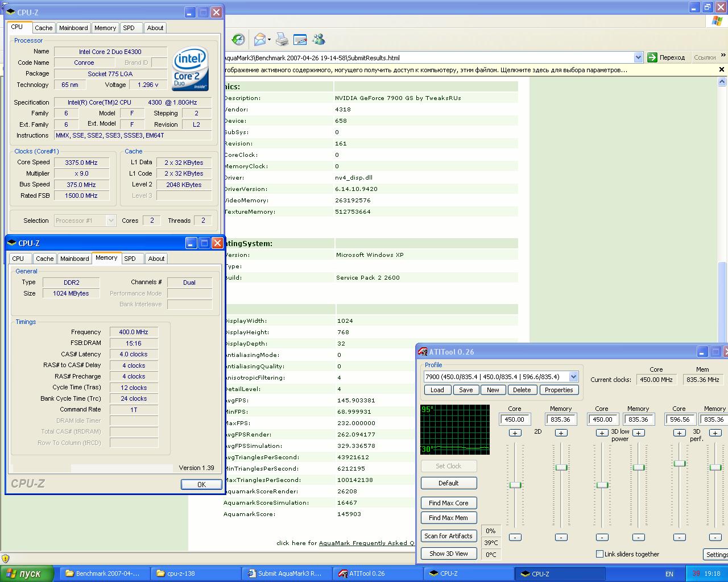Click the 2D Core clock slider thumb
728x582 pixels.
click(515, 485)
